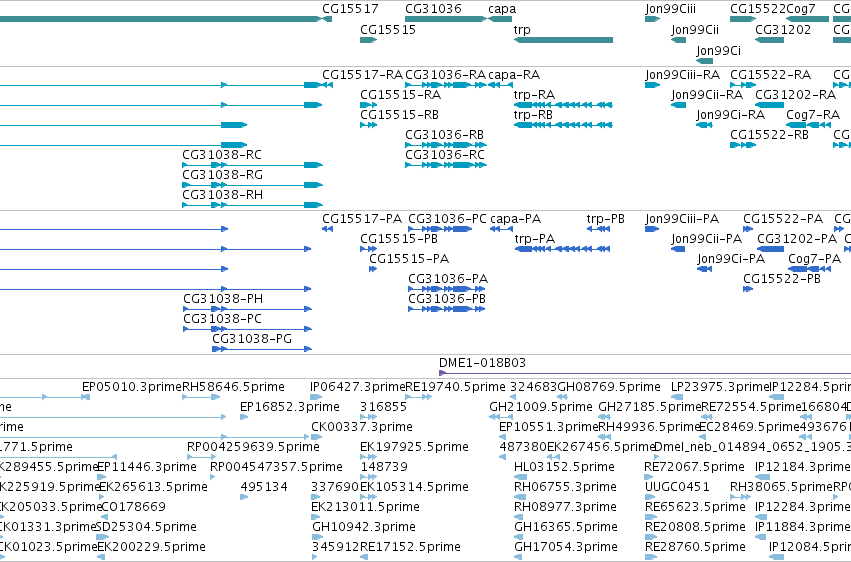
Task: Select the Jon99Ciii-PA protein label
Action: click(x=682, y=220)
